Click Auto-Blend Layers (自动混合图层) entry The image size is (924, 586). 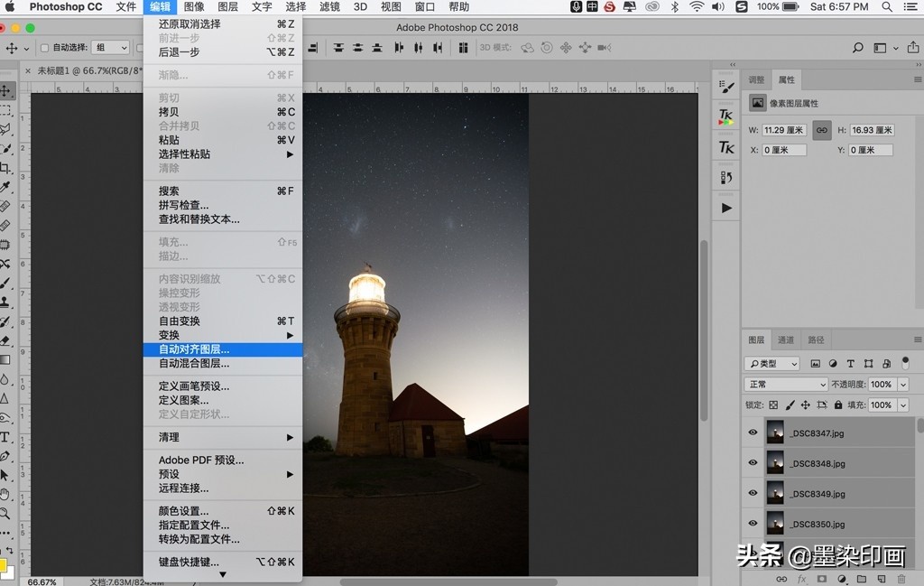pos(194,364)
